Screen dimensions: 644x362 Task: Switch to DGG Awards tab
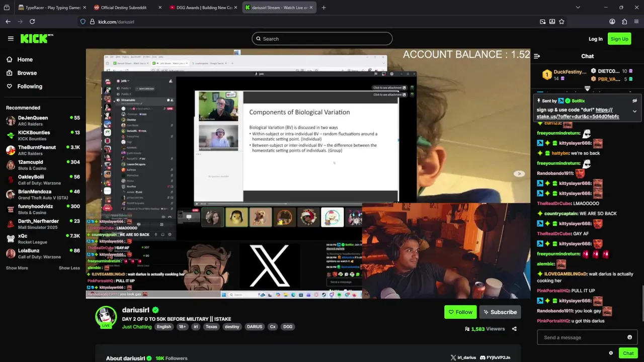pos(203,8)
